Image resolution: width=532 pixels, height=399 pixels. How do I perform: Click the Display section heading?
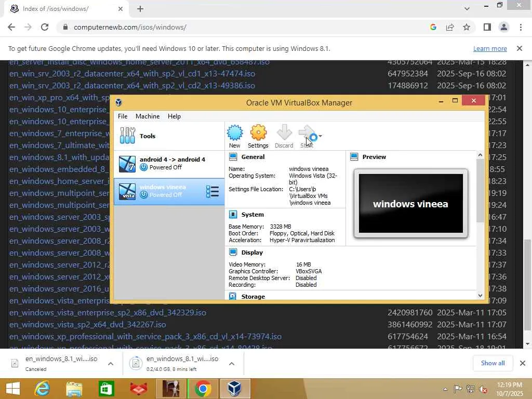[x=252, y=252]
